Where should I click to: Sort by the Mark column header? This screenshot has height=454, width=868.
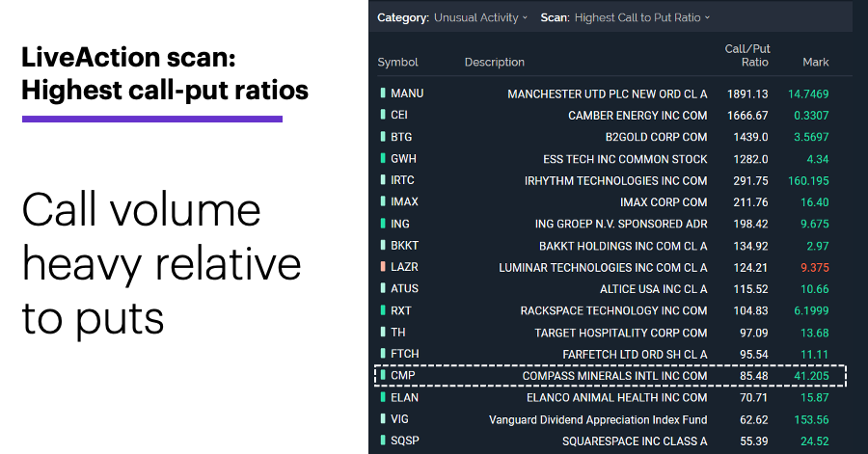coord(815,62)
